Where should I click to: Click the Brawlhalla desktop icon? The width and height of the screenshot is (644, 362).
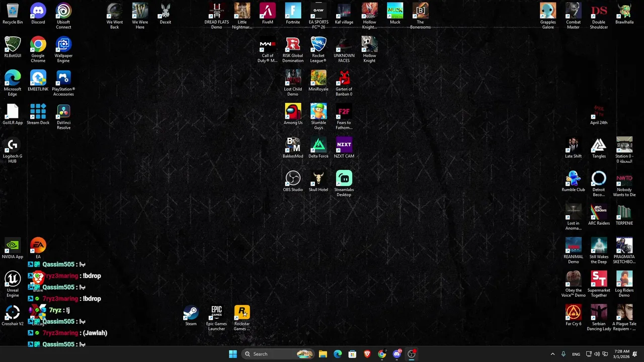(624, 14)
